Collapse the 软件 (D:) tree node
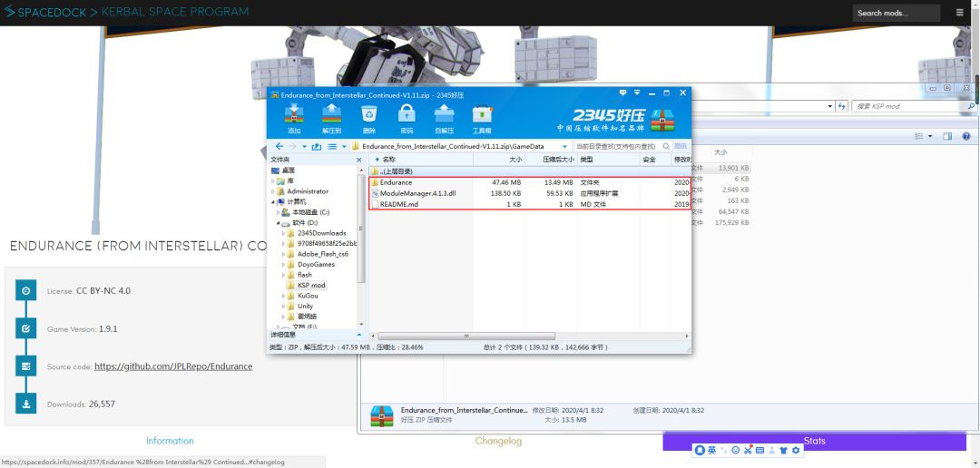The height and width of the screenshot is (468, 980). click(x=279, y=223)
